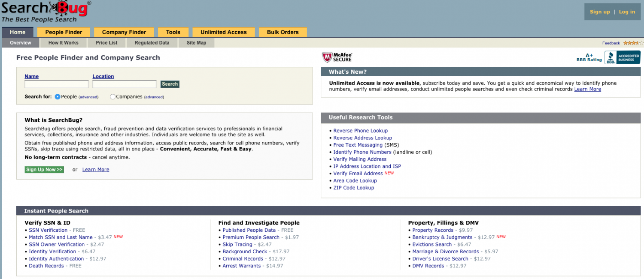Select the People radio button

(x=58, y=97)
